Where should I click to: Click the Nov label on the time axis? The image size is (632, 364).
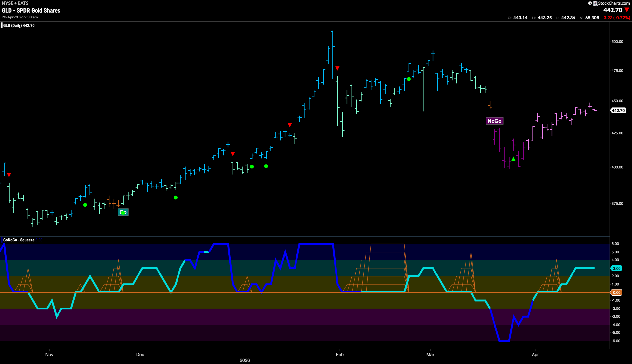tap(49, 354)
